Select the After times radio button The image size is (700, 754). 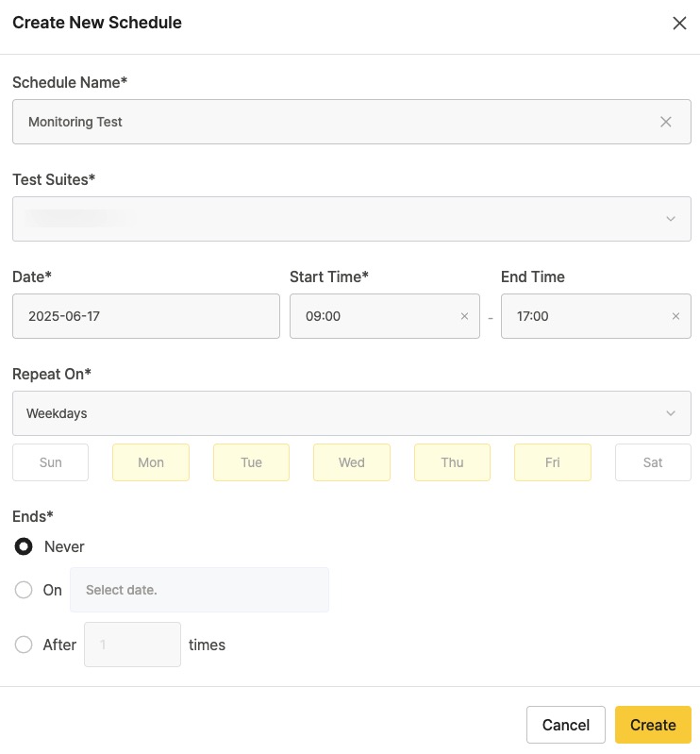[24, 645]
